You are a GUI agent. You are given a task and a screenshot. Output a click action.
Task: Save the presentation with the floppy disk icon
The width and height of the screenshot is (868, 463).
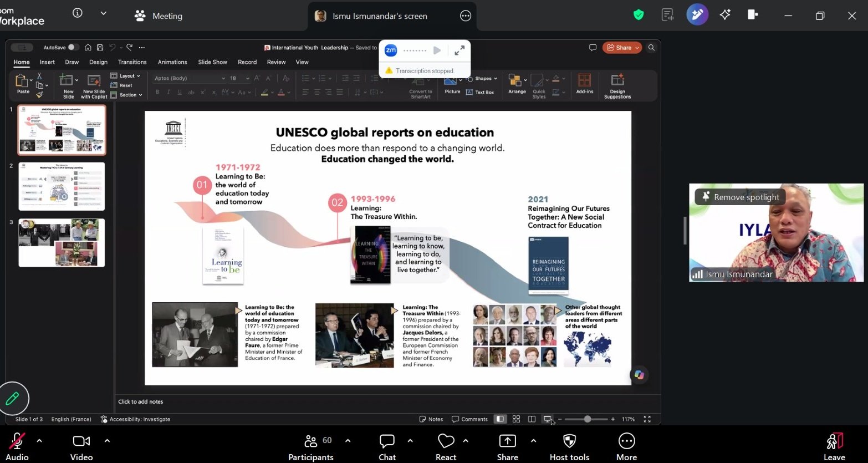pos(100,48)
